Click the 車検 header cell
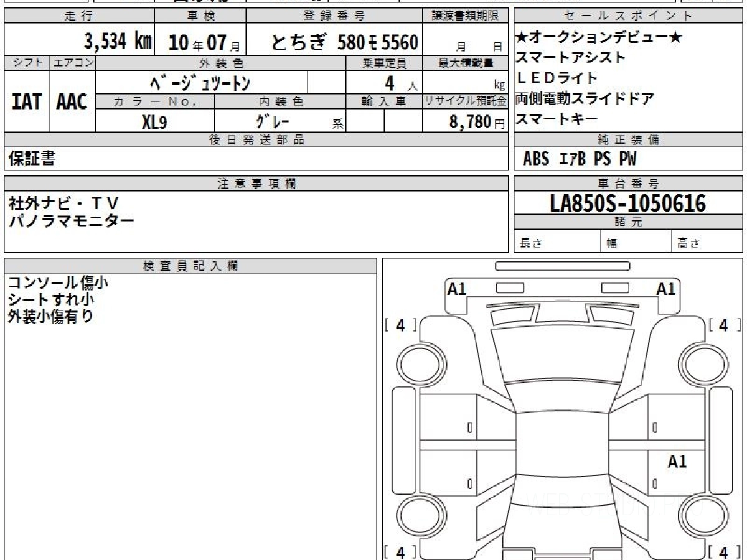Viewport: 747px width, 560px height. pos(200,16)
